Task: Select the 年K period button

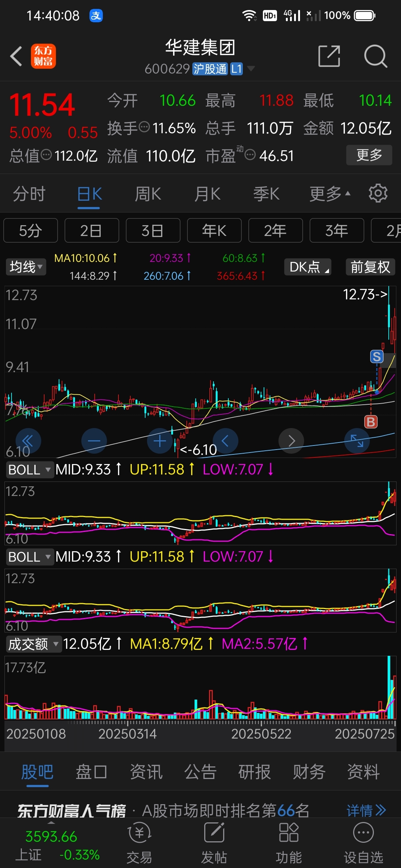Action: 214,230
